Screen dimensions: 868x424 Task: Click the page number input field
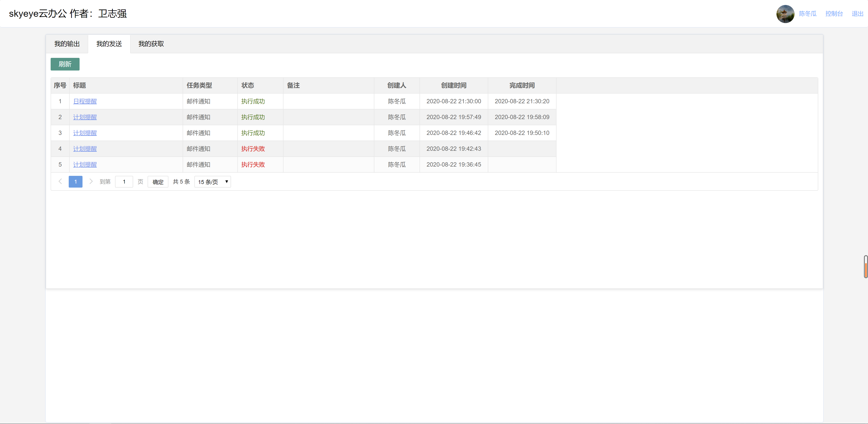[x=124, y=181]
